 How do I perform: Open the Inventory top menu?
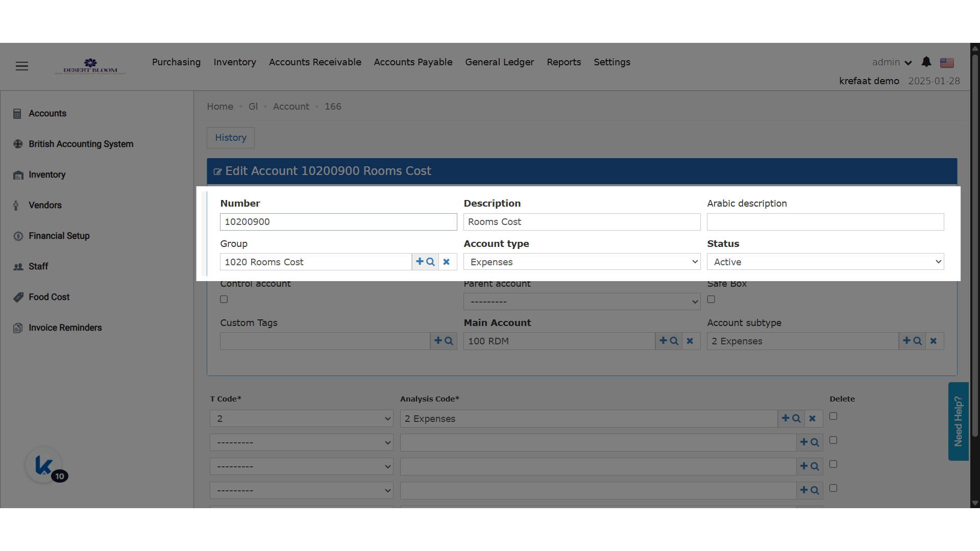(x=235, y=62)
